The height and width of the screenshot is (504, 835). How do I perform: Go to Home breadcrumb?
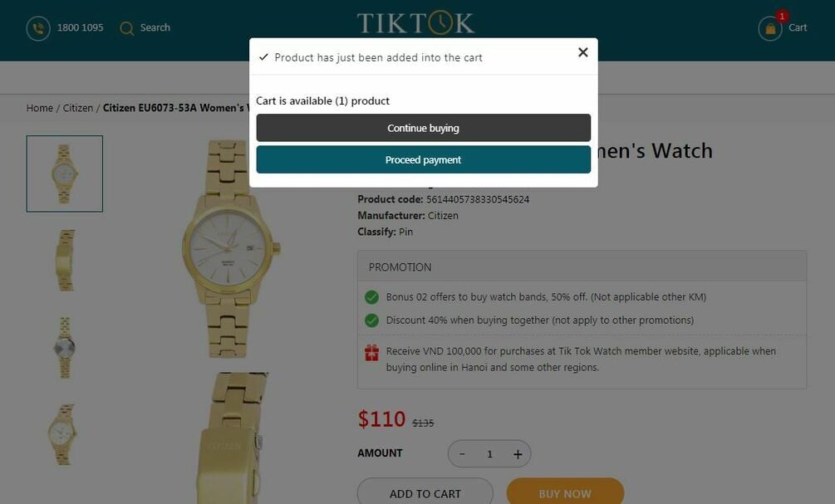[x=40, y=108]
